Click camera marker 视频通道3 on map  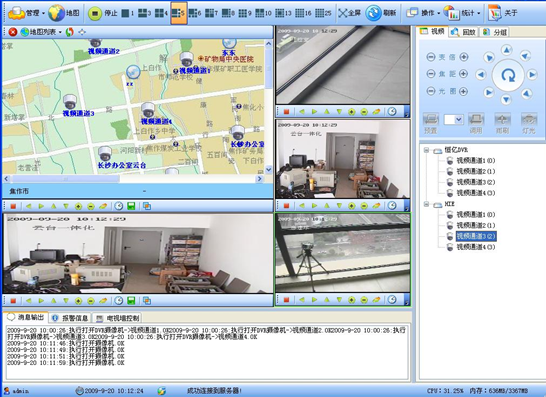click(x=70, y=102)
